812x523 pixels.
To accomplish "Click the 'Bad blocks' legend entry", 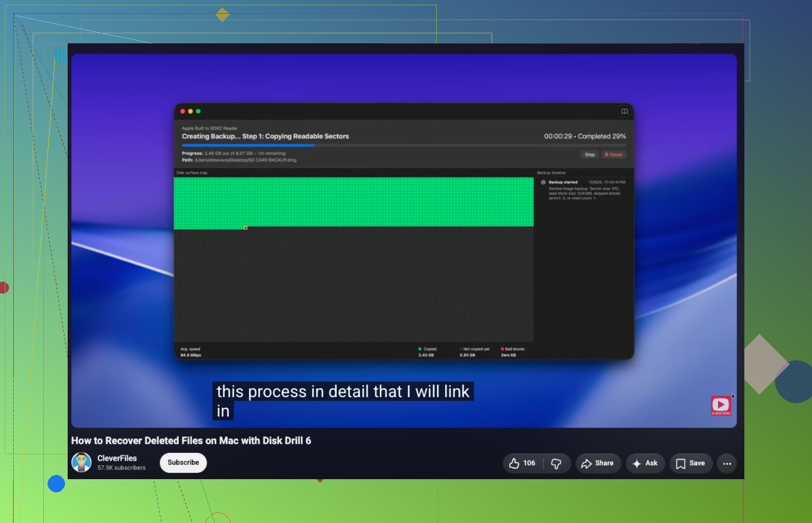I will (x=512, y=352).
